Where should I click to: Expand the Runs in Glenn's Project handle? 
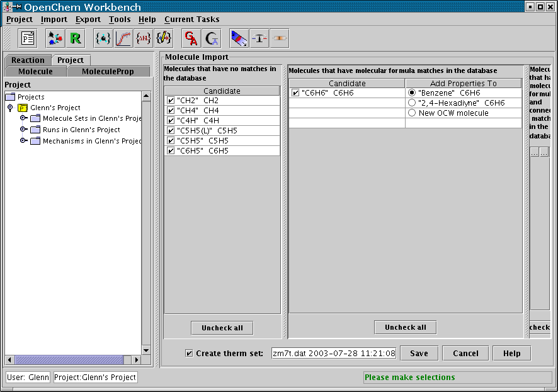click(23, 130)
